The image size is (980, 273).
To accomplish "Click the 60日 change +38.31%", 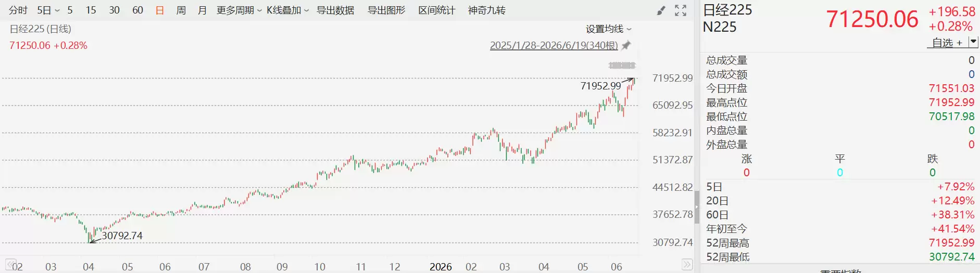I will (x=953, y=215).
